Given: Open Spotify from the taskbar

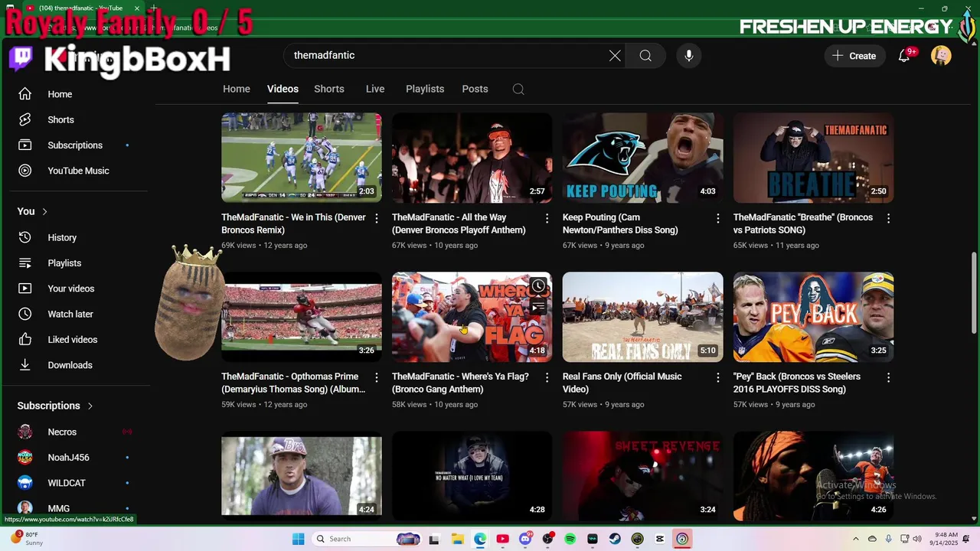Looking at the screenshot, I should coord(570,539).
